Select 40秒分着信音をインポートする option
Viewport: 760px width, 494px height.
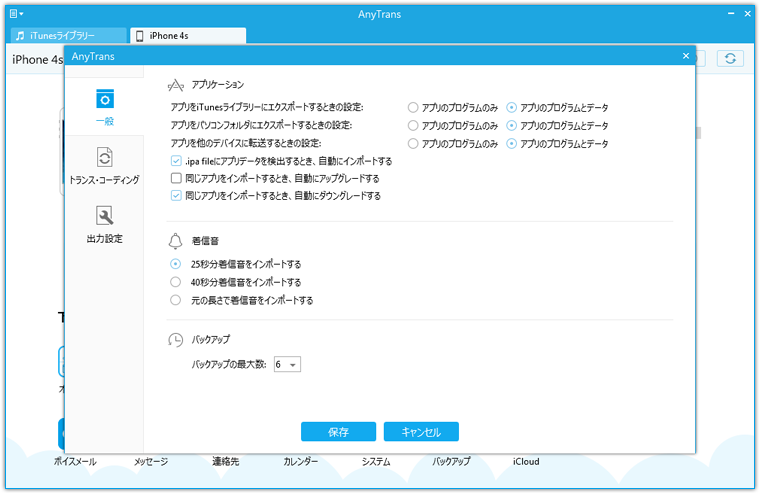[175, 282]
